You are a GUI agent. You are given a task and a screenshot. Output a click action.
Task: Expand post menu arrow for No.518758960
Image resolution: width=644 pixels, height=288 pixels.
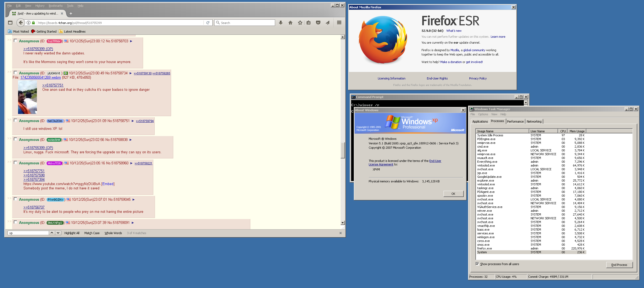(131, 163)
